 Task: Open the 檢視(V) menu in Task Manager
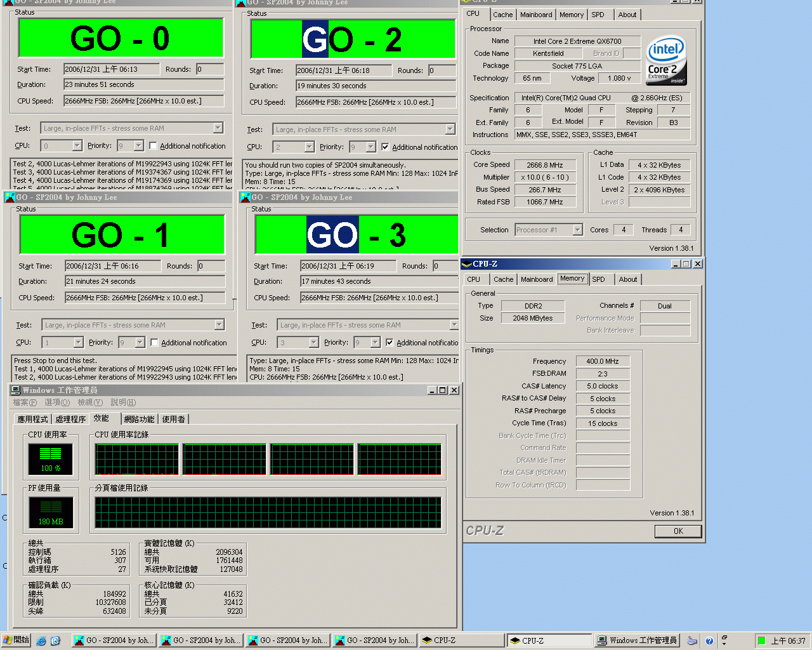coord(90,402)
